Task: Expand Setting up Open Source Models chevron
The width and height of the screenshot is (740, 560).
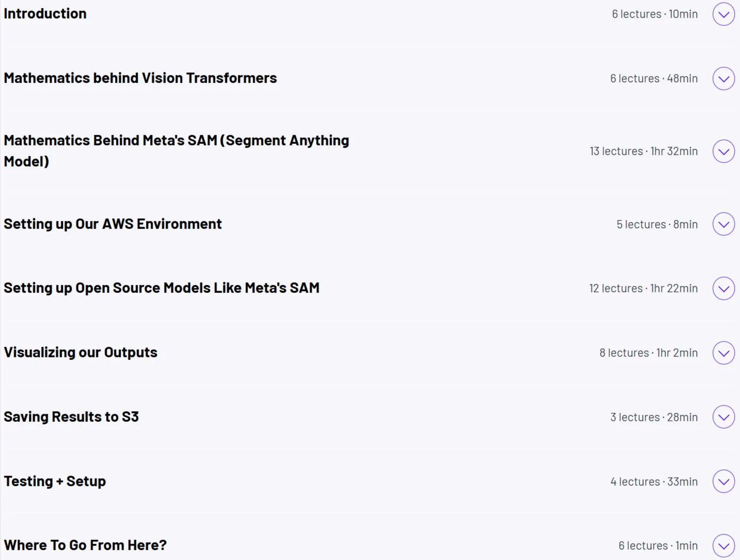Action: point(723,288)
